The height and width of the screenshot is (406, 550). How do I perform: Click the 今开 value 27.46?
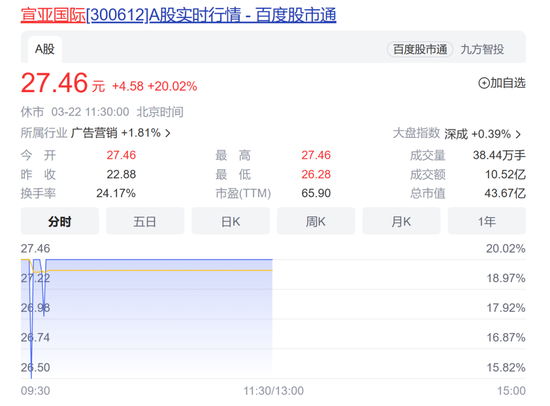121,155
